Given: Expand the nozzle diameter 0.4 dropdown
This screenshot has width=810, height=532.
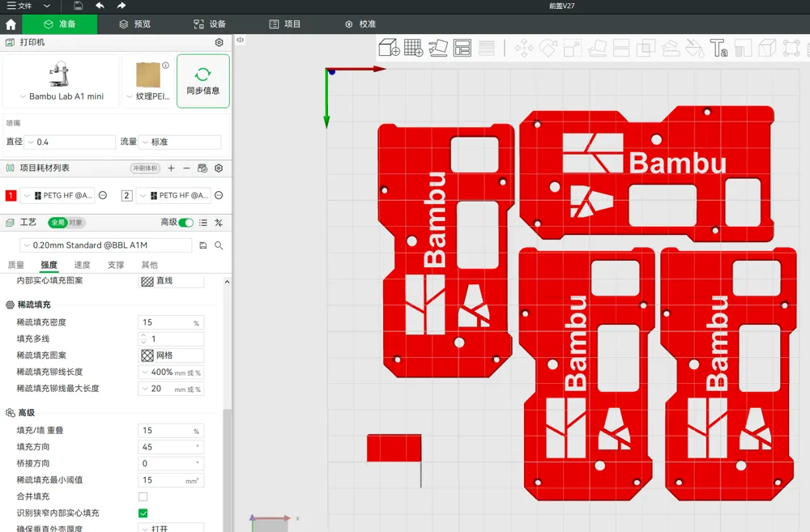Looking at the screenshot, I should click(x=70, y=142).
